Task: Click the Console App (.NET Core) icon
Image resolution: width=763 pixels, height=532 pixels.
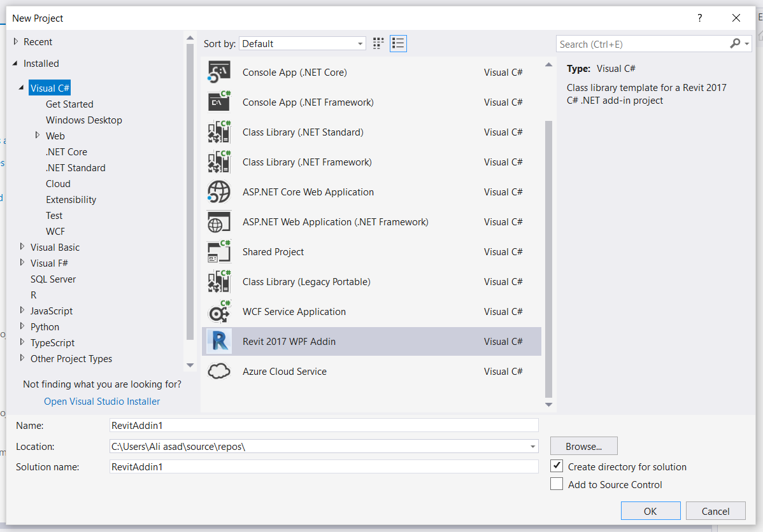Action: 219,72
